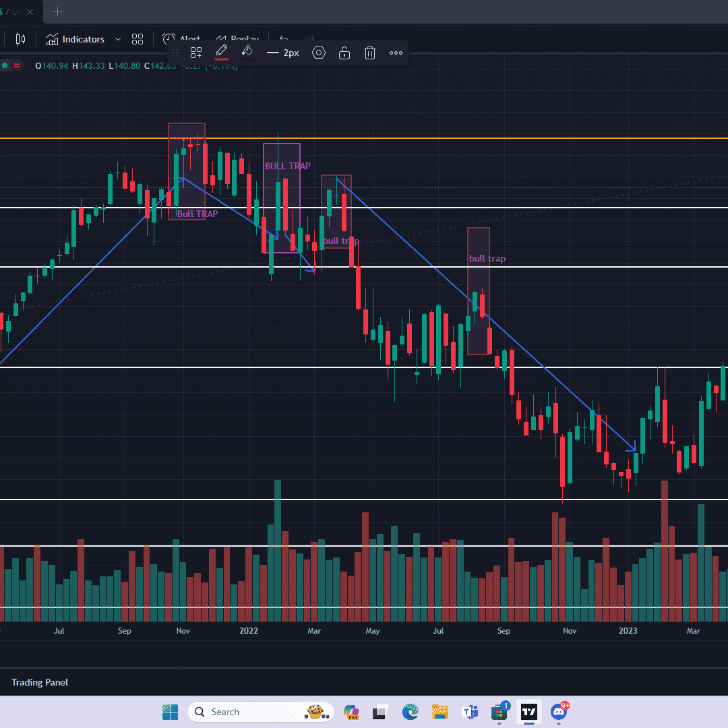This screenshot has width=728, height=728.
Task: Open the Indicators dialog
Action: point(75,39)
